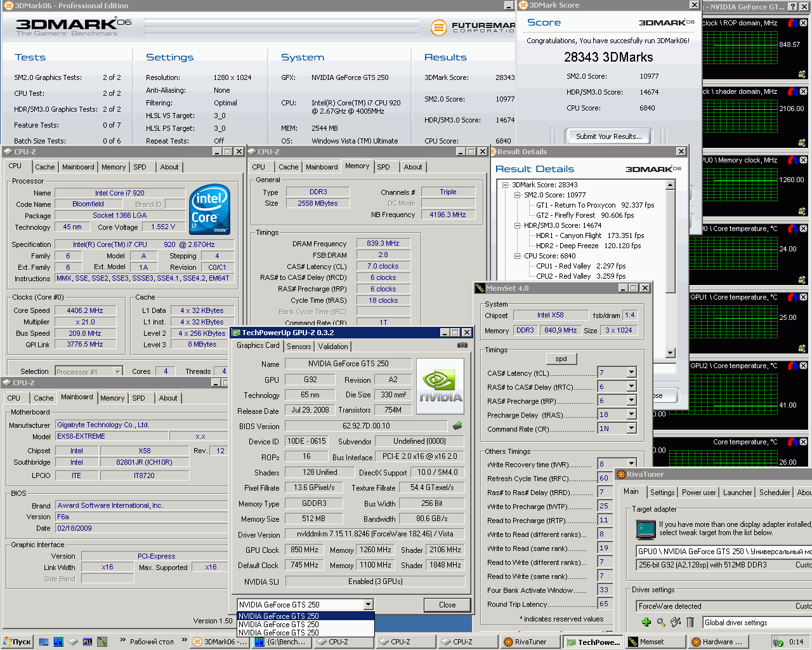
Task: Open Write Recovery time (tWR) dropdown in MemSet
Action: pyautogui.click(x=631, y=463)
